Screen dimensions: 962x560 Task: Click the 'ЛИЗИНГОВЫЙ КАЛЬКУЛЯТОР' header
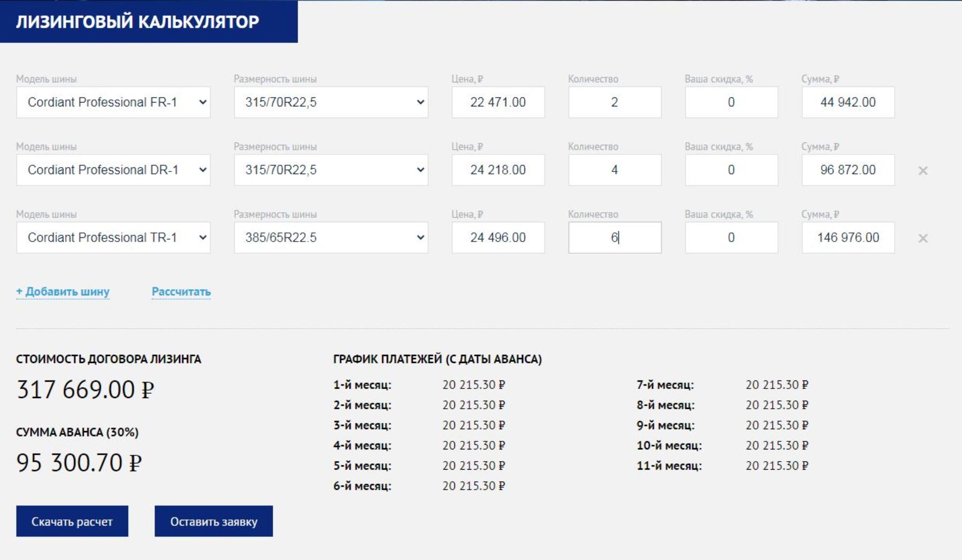coord(137,21)
